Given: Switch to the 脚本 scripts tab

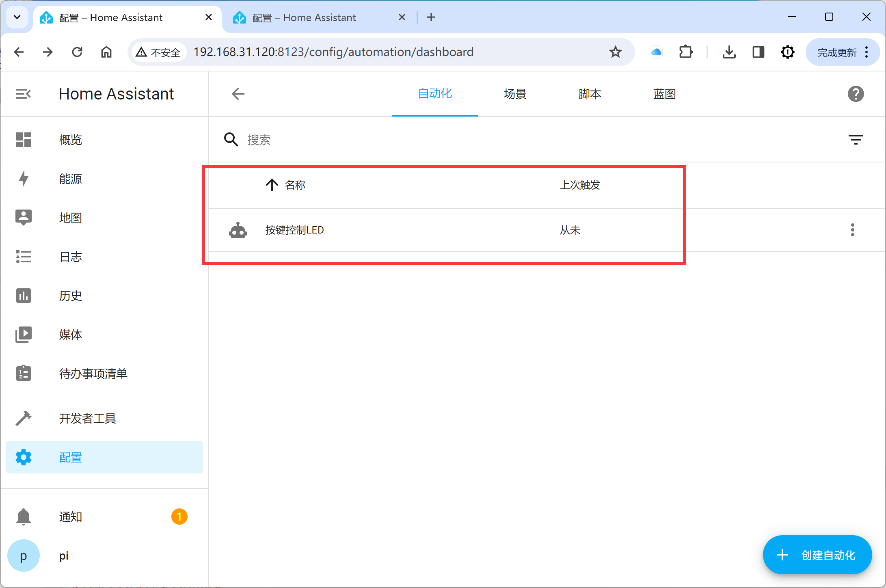Looking at the screenshot, I should tap(590, 94).
